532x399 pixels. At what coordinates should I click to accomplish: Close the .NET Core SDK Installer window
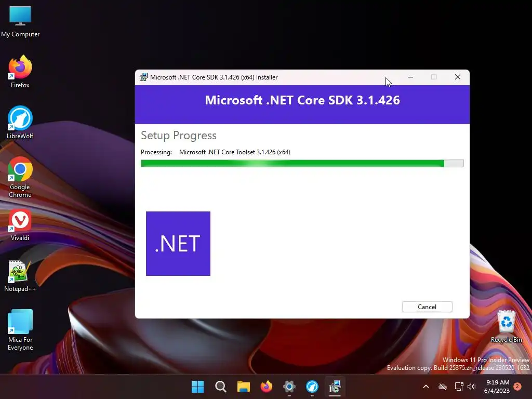coord(457,77)
